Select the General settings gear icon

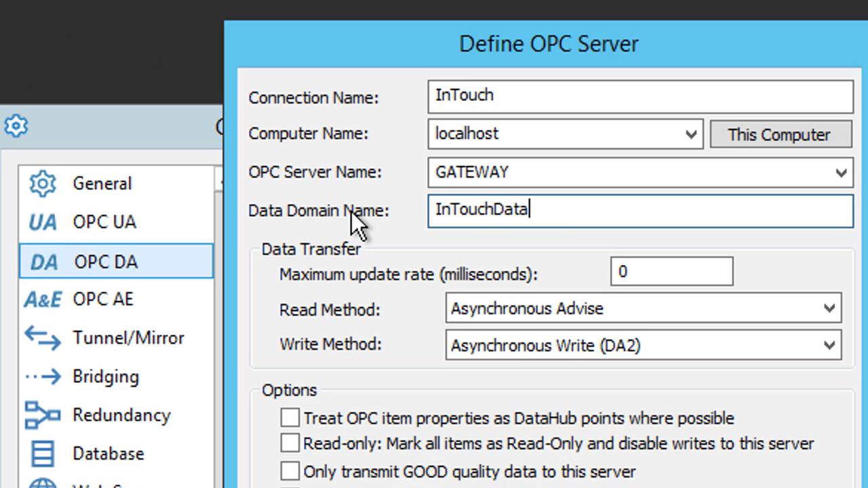(x=43, y=183)
